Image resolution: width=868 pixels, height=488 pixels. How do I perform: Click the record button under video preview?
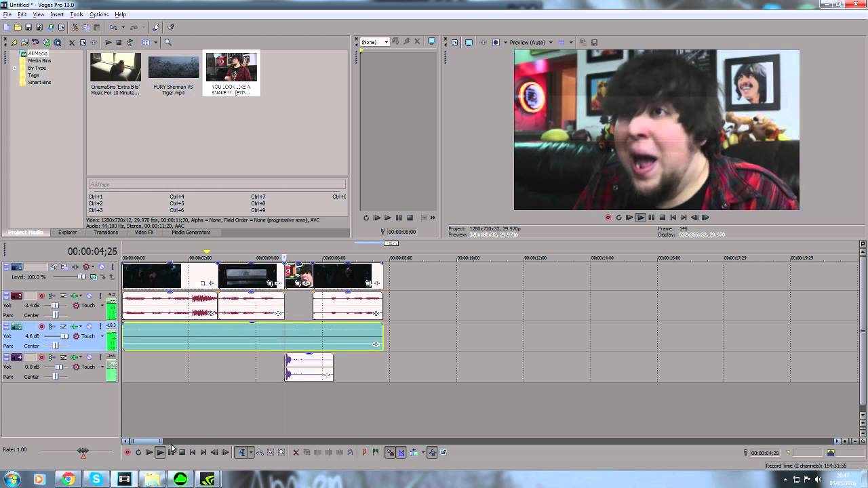point(608,218)
